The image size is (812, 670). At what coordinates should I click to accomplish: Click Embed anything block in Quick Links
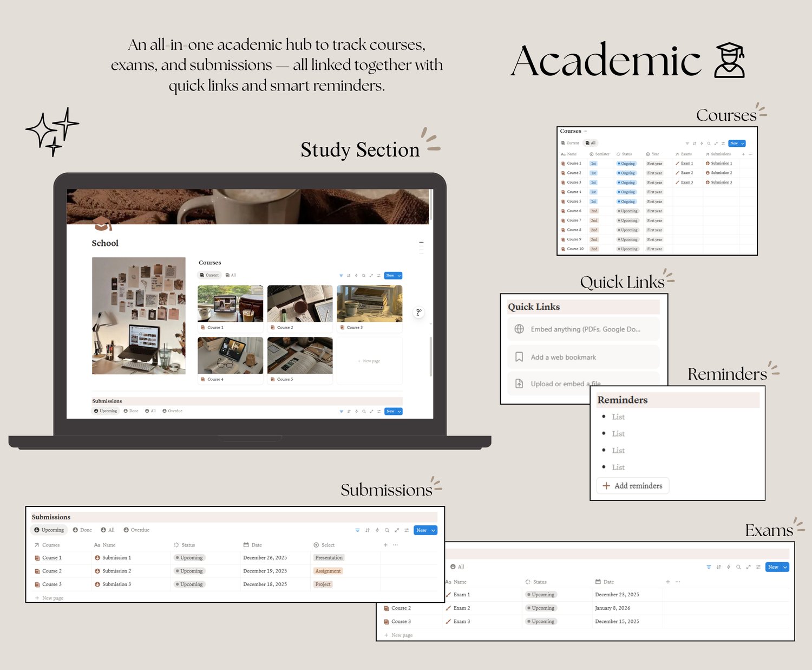584,329
